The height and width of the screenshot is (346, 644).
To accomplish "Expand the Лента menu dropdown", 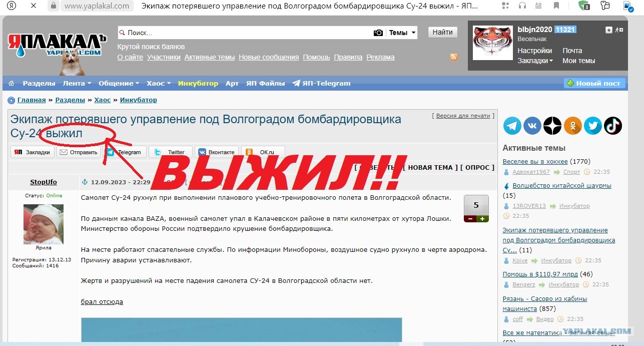I will [x=77, y=83].
